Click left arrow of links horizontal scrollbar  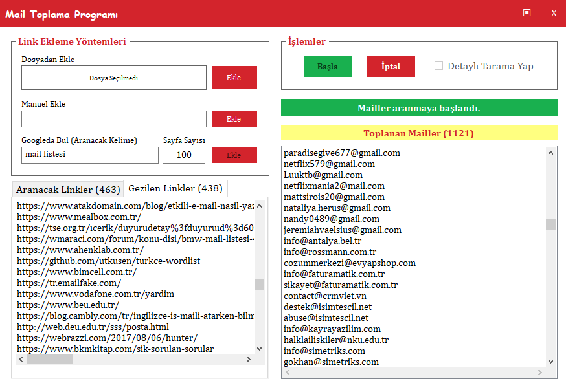[21, 359]
